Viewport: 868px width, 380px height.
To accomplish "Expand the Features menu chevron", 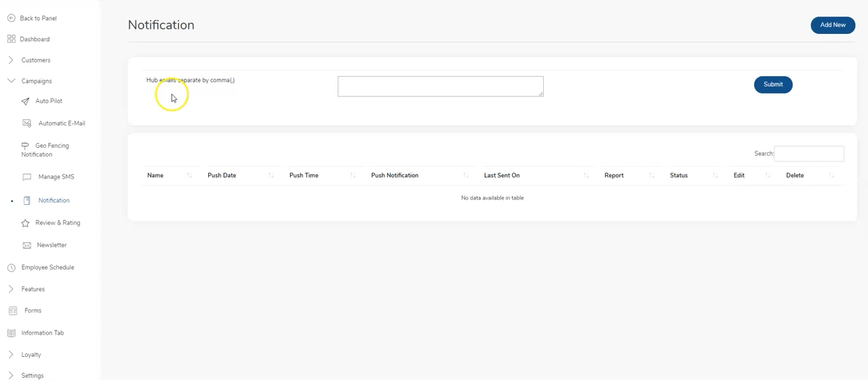I will pos(11,289).
